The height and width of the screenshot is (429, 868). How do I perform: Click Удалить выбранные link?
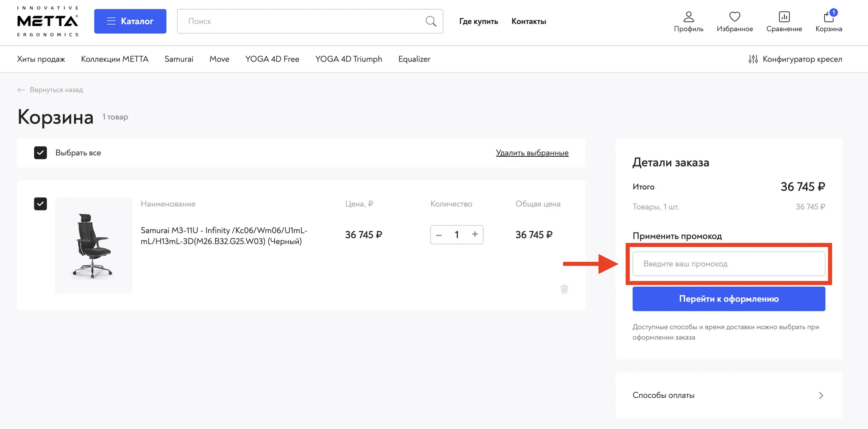click(x=532, y=153)
